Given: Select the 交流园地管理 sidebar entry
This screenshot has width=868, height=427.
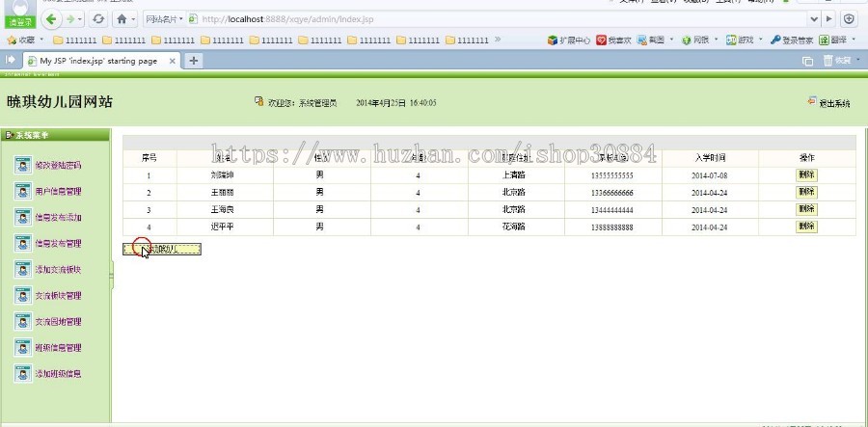Looking at the screenshot, I should tap(58, 322).
